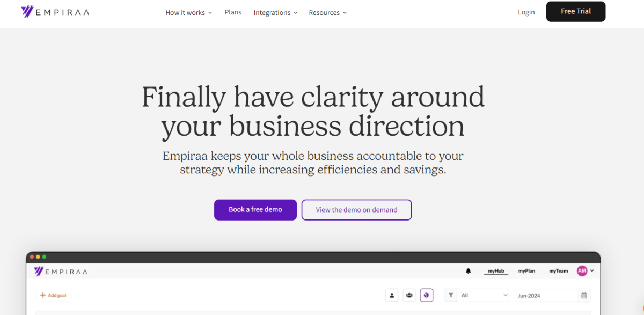Click the Empiraa logo inside the demo
644x315 pixels.
[61, 272]
